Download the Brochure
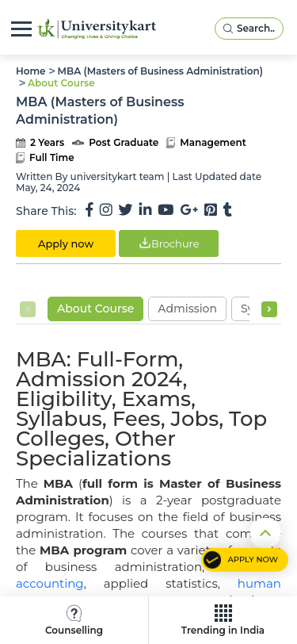297x644 pixels. coord(169,243)
